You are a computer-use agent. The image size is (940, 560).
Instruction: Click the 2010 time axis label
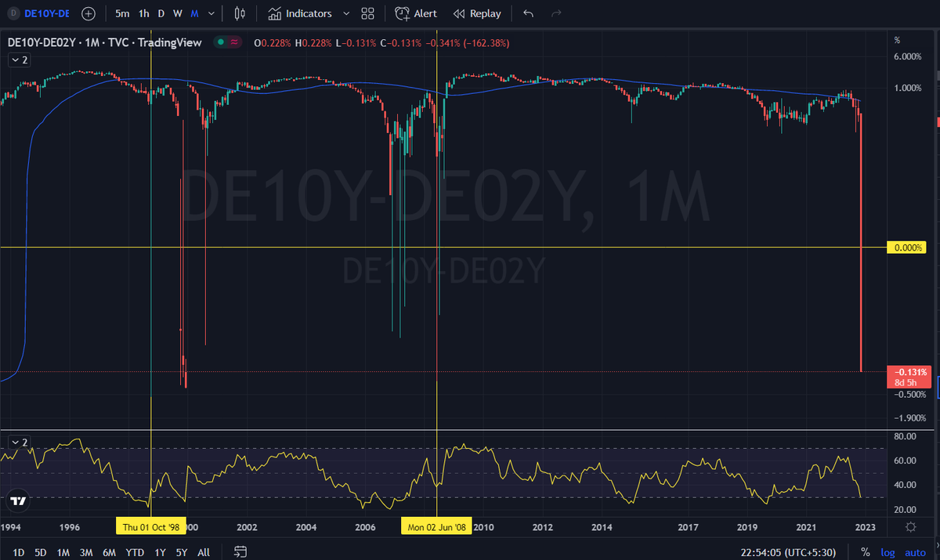pyautogui.click(x=483, y=527)
